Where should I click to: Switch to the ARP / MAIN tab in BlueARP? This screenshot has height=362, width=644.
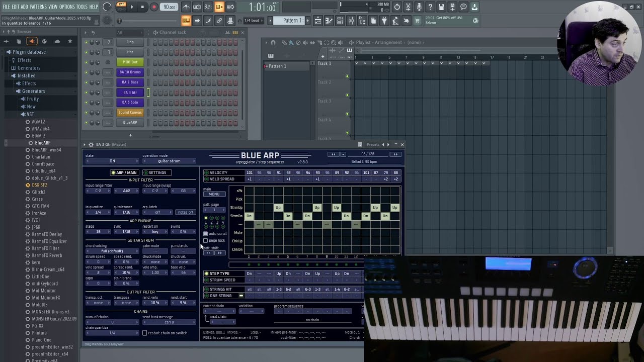(x=124, y=172)
